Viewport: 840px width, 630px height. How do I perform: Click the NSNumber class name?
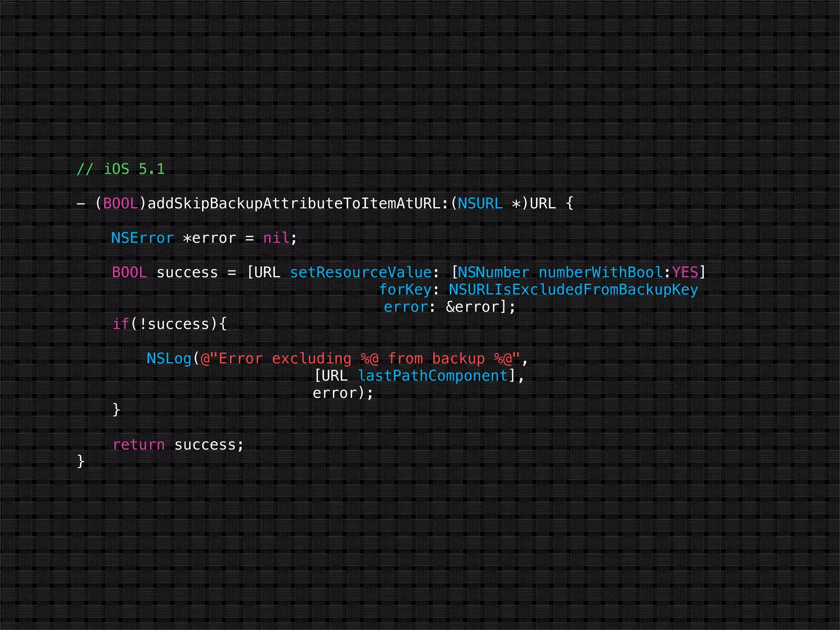pos(493,272)
